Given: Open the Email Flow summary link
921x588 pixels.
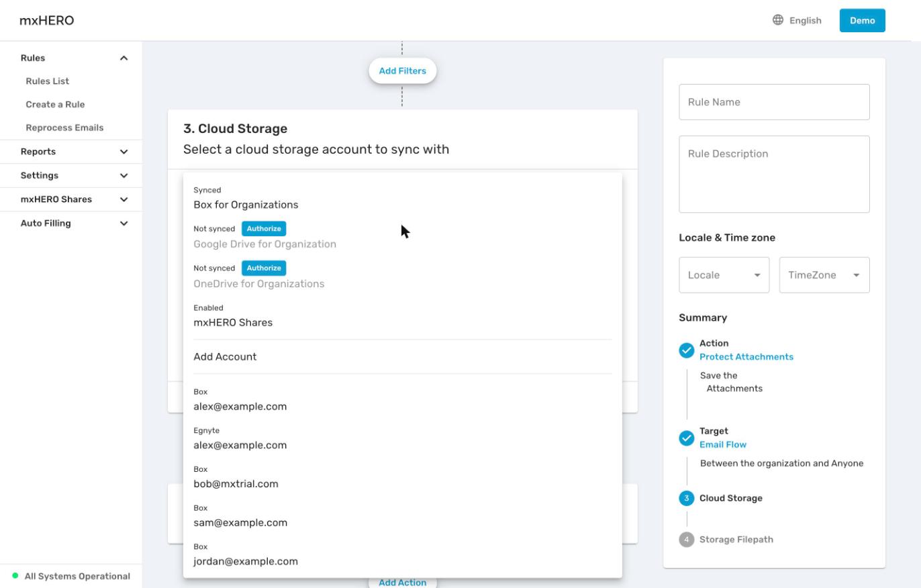Looking at the screenshot, I should pyautogui.click(x=723, y=444).
